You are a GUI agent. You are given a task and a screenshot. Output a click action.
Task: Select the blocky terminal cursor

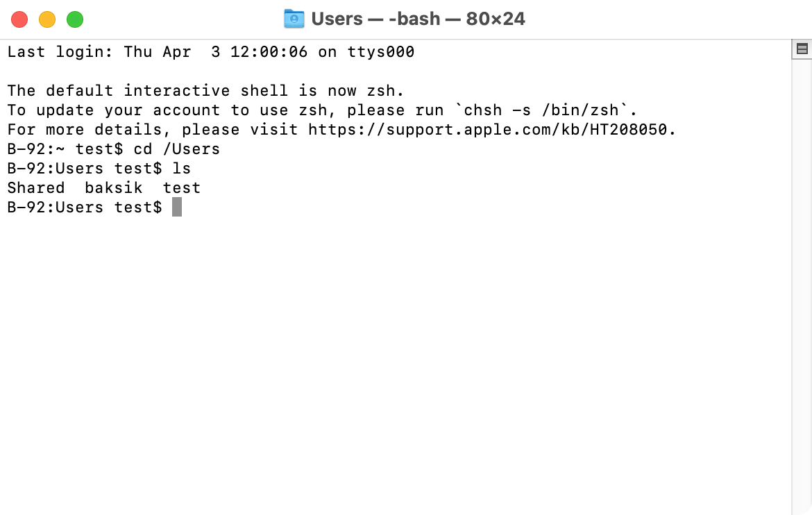point(176,206)
